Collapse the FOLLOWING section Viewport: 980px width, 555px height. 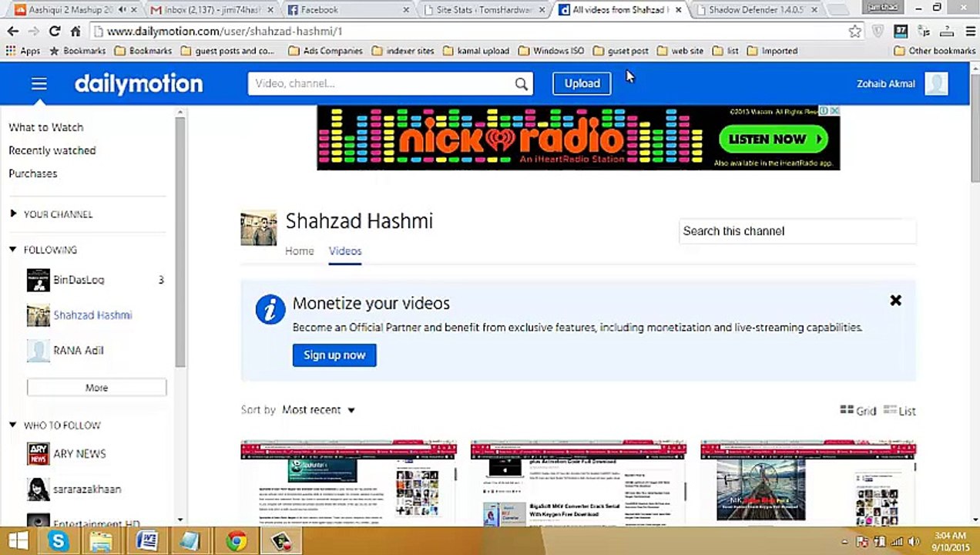(13, 250)
